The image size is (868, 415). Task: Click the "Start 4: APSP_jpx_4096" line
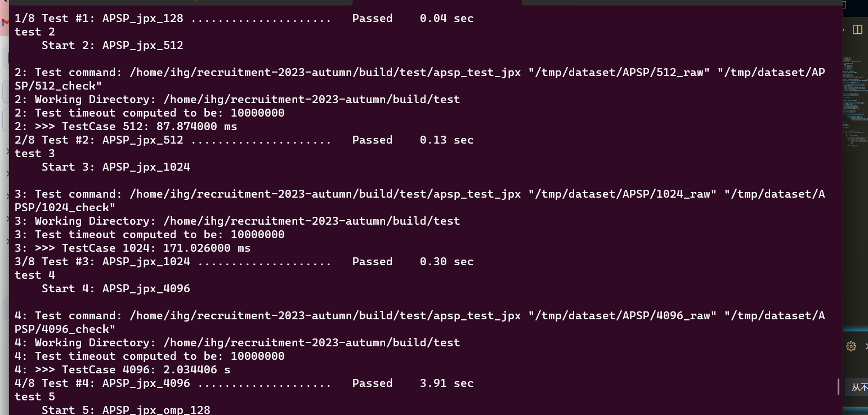(x=116, y=288)
